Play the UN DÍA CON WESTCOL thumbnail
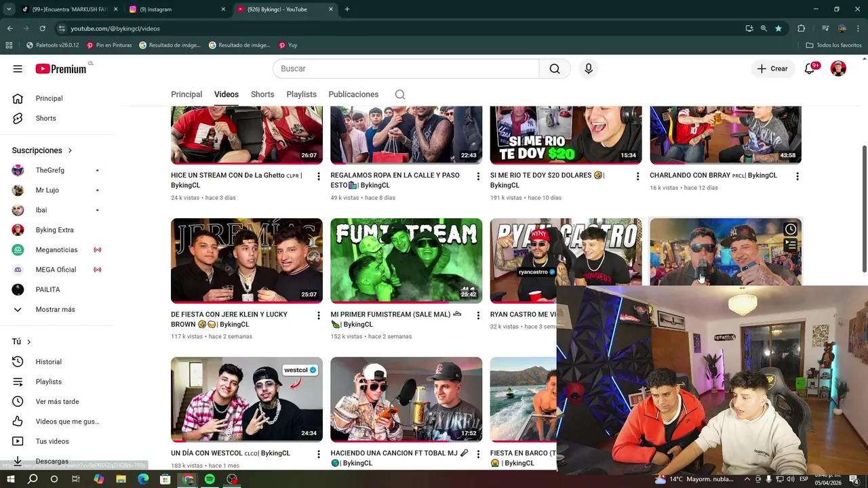Screen dimensions: 868x488 point(247,399)
